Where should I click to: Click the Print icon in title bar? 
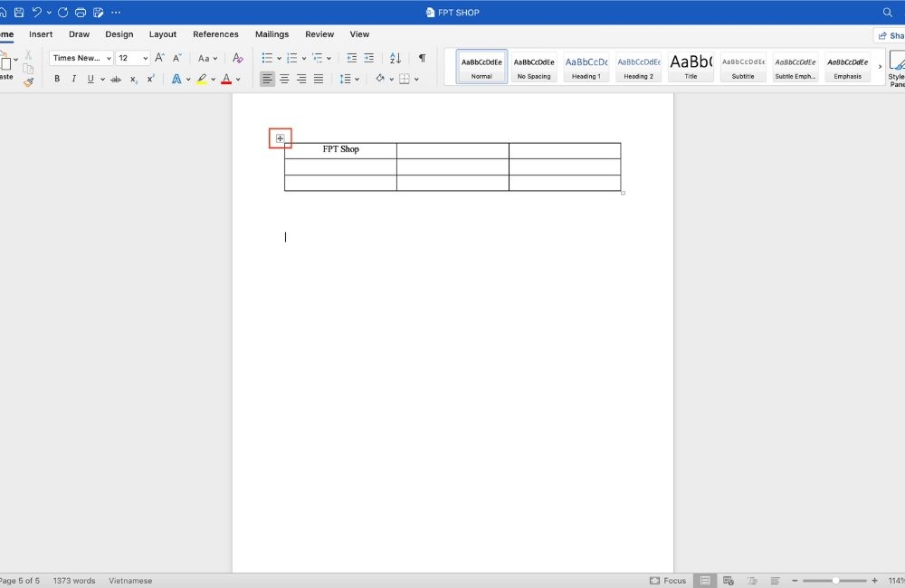pyautogui.click(x=81, y=12)
